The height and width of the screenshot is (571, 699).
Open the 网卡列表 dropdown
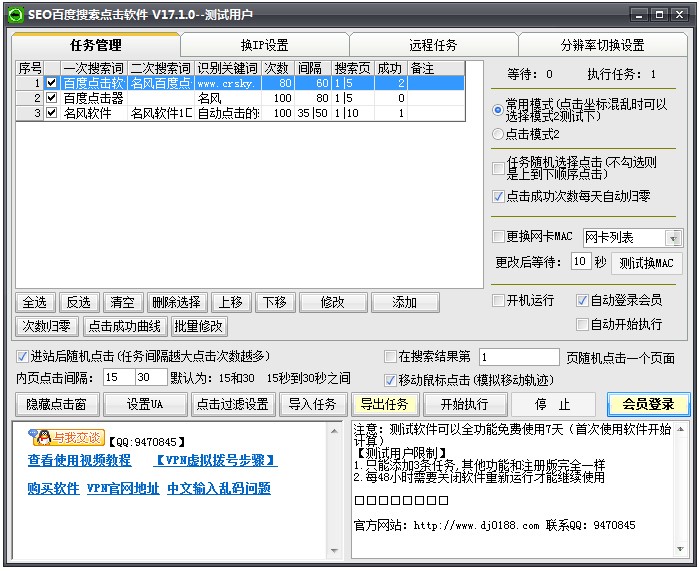(673, 238)
